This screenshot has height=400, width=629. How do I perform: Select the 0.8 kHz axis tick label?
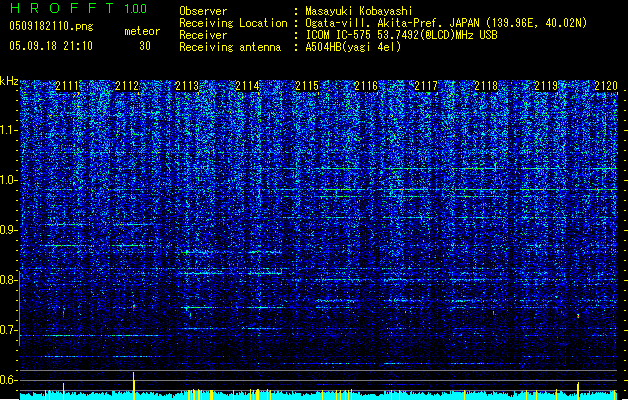(x=8, y=280)
